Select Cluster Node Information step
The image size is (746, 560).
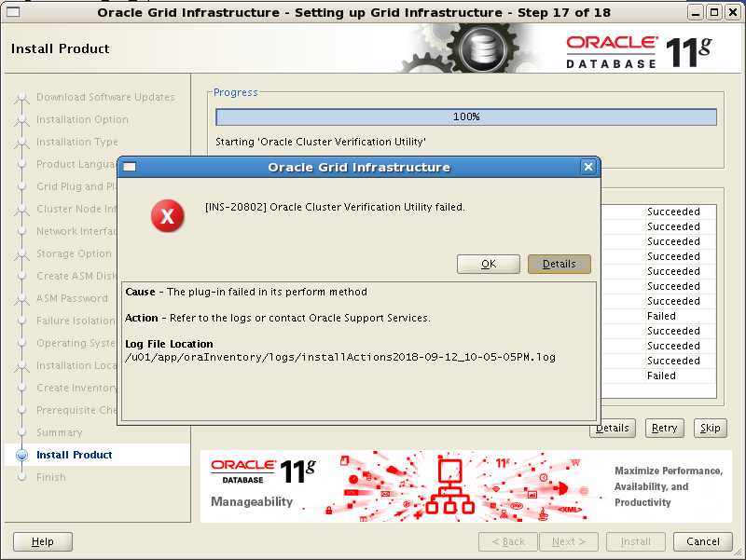(x=76, y=209)
